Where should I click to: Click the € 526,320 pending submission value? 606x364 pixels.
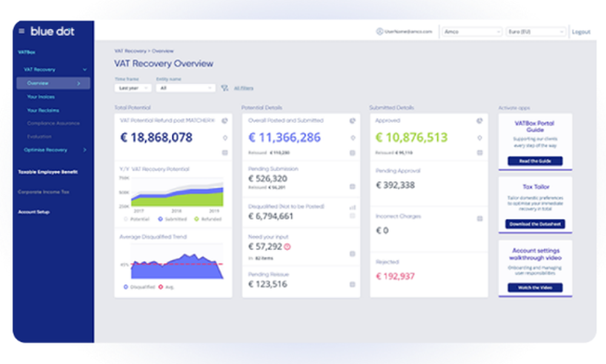point(267,179)
